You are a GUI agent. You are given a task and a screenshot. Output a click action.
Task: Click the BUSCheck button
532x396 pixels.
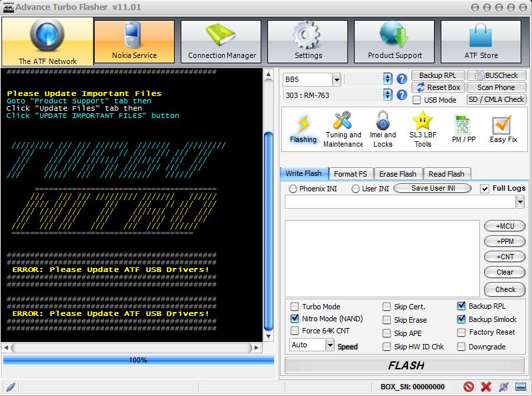pyautogui.click(x=497, y=75)
